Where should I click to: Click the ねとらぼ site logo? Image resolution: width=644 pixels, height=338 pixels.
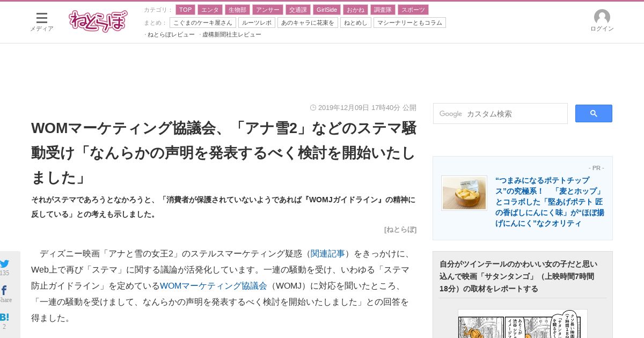[x=98, y=21]
